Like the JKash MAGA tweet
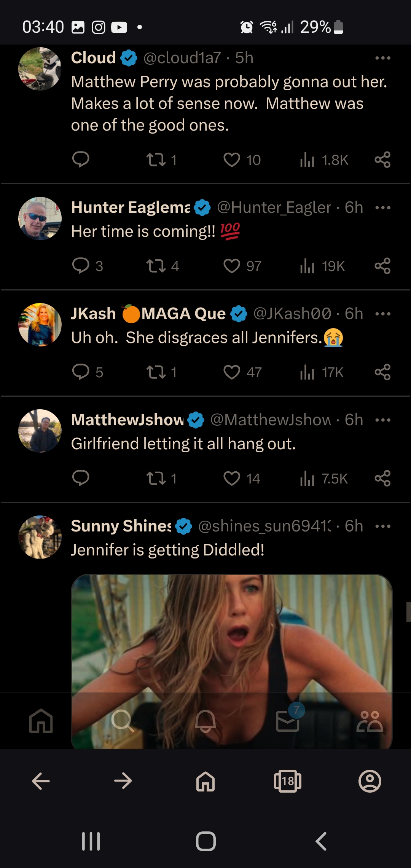The height and width of the screenshot is (868, 411). click(x=232, y=372)
